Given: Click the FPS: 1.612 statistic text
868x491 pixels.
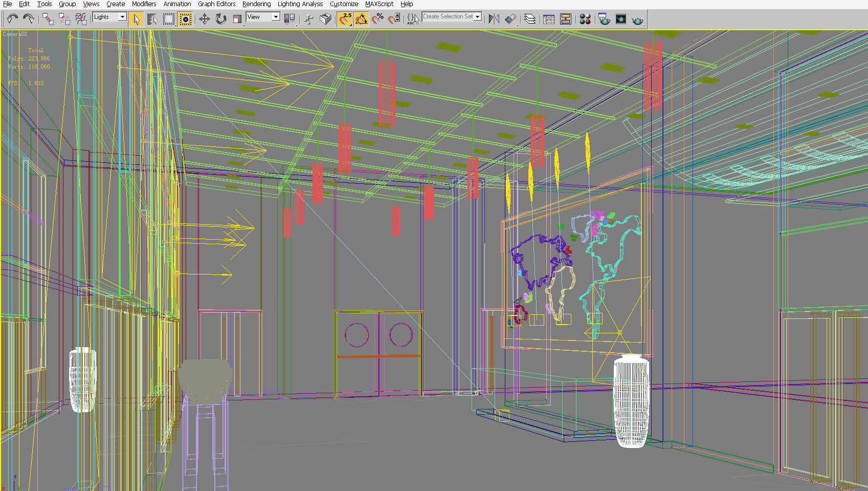Looking at the screenshot, I should [26, 83].
